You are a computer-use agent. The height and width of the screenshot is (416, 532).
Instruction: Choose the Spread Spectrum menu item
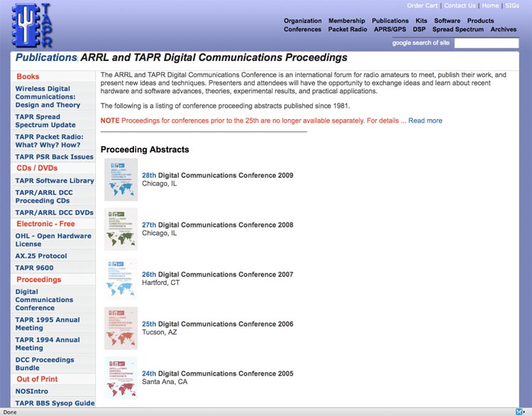click(x=458, y=30)
